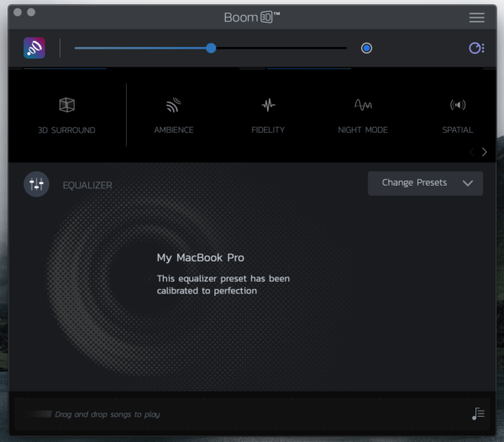Toggle the 3D Surround cube icon
Viewport: 504px width, 442px height.
[66, 105]
